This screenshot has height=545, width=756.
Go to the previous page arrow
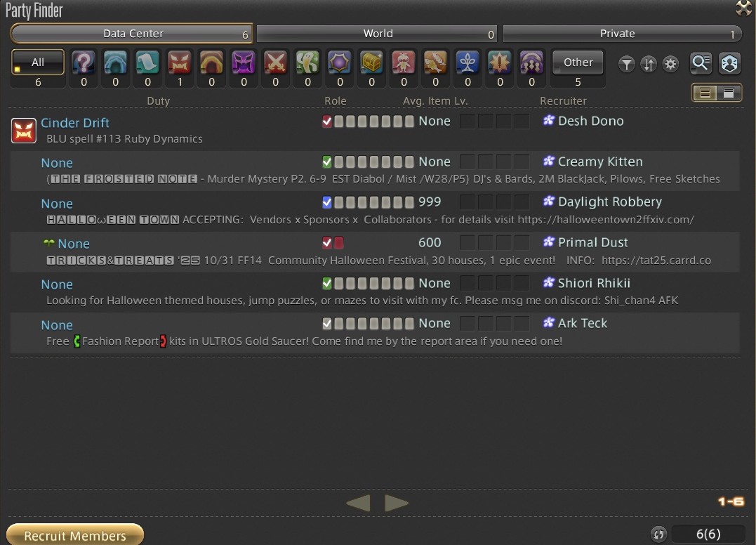(358, 503)
